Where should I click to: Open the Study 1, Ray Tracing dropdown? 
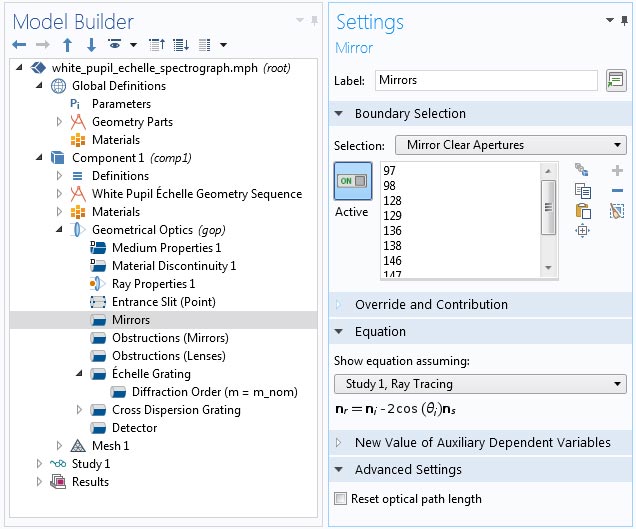coord(479,384)
